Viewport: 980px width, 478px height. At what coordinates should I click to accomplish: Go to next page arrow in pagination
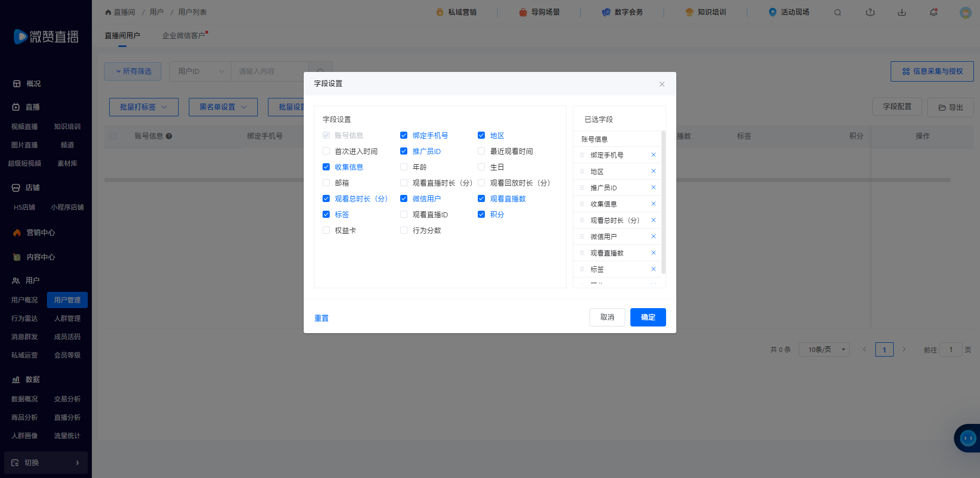coord(904,349)
